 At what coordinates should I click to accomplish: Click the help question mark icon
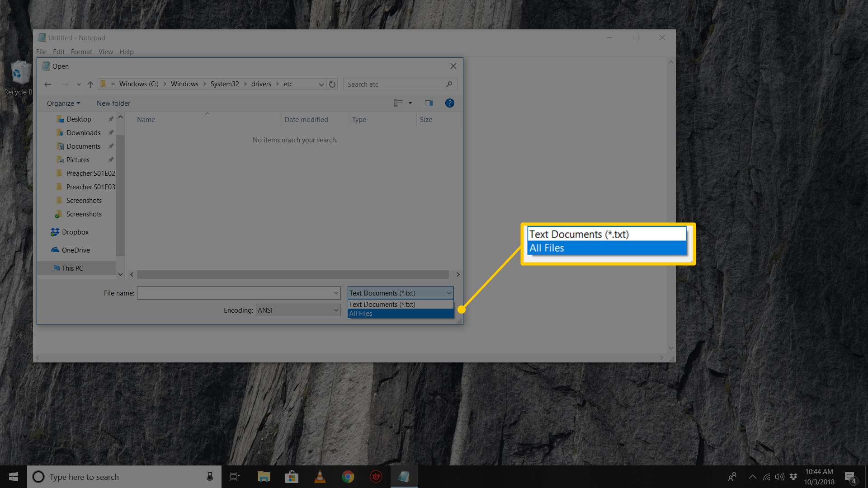pyautogui.click(x=449, y=103)
